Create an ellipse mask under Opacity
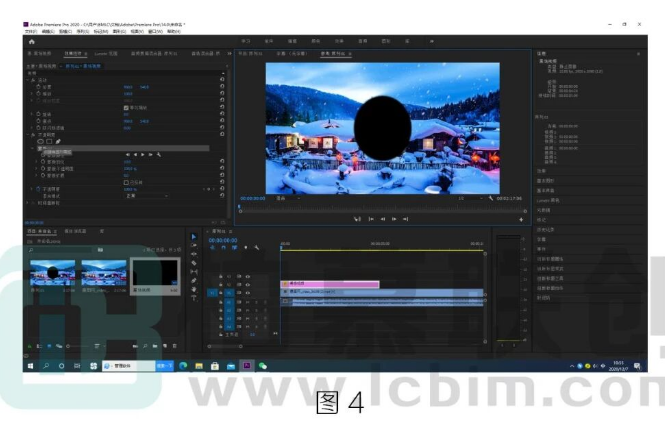This screenshot has width=665, height=429. coord(41,142)
